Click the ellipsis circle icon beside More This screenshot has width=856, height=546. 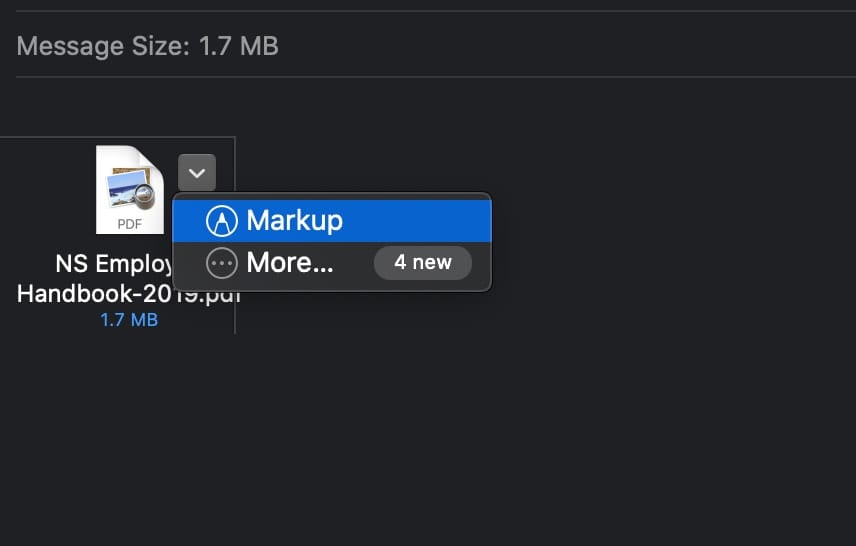pos(221,263)
